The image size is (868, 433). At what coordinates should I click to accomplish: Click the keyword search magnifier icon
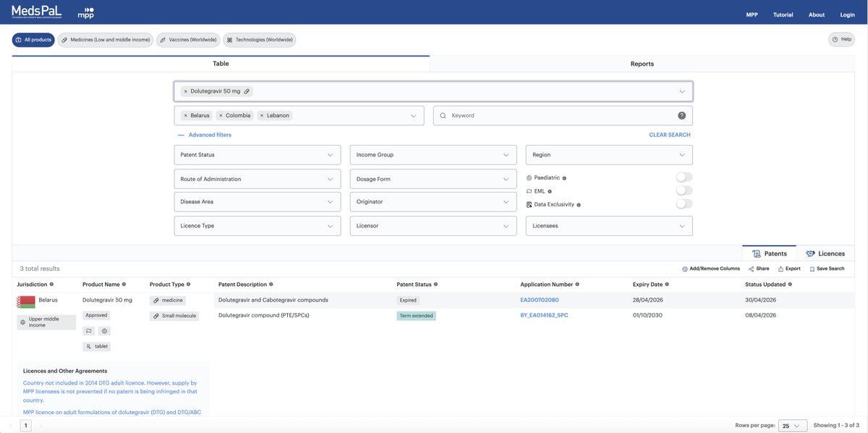(443, 115)
